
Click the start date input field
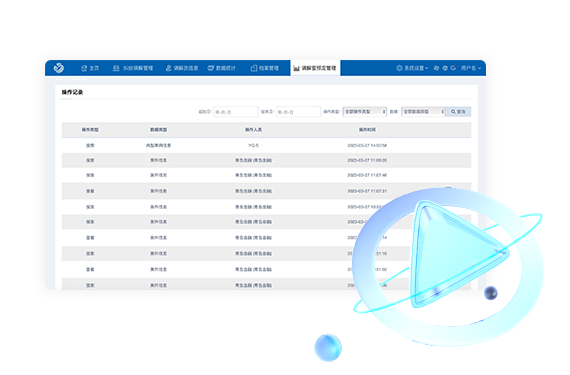pos(236,112)
